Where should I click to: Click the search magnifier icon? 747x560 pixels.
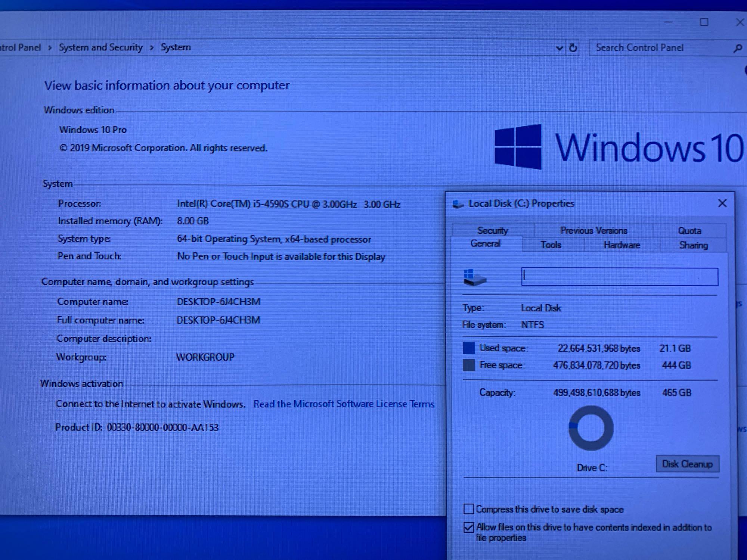[x=737, y=48]
